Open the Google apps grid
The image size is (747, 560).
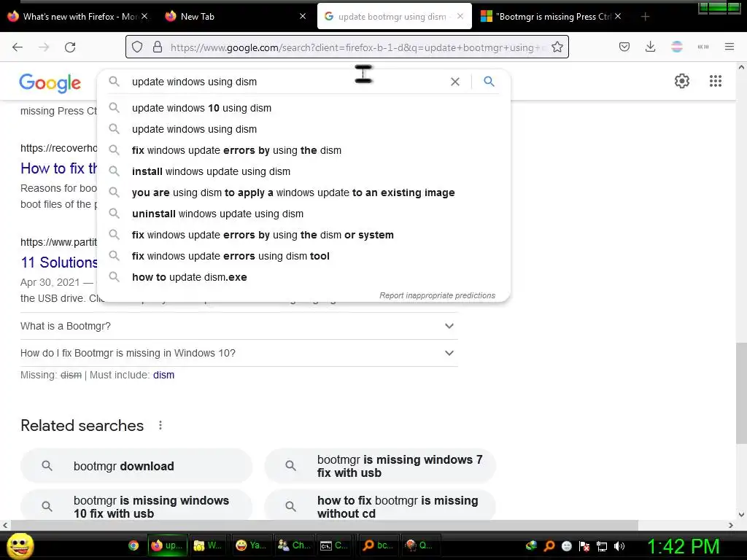click(x=715, y=81)
